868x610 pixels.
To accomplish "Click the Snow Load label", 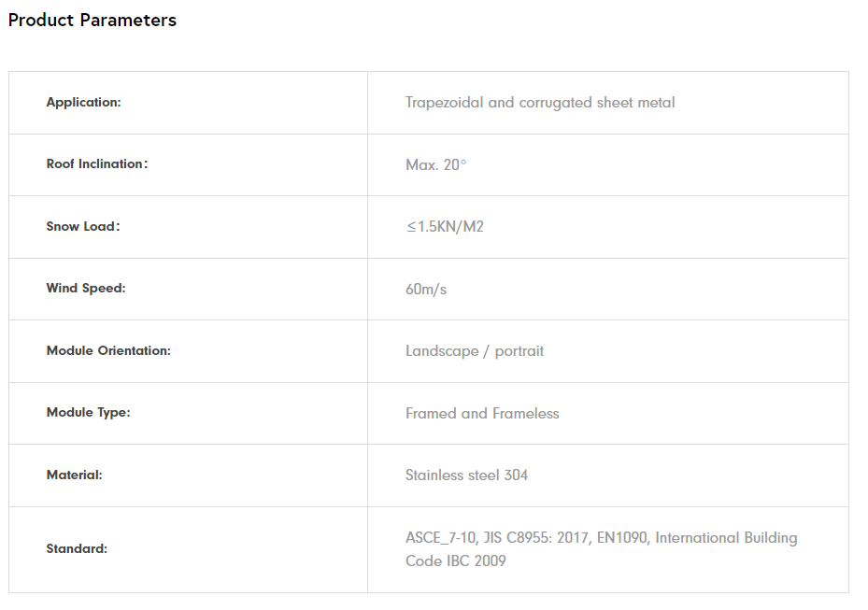I will [x=82, y=226].
